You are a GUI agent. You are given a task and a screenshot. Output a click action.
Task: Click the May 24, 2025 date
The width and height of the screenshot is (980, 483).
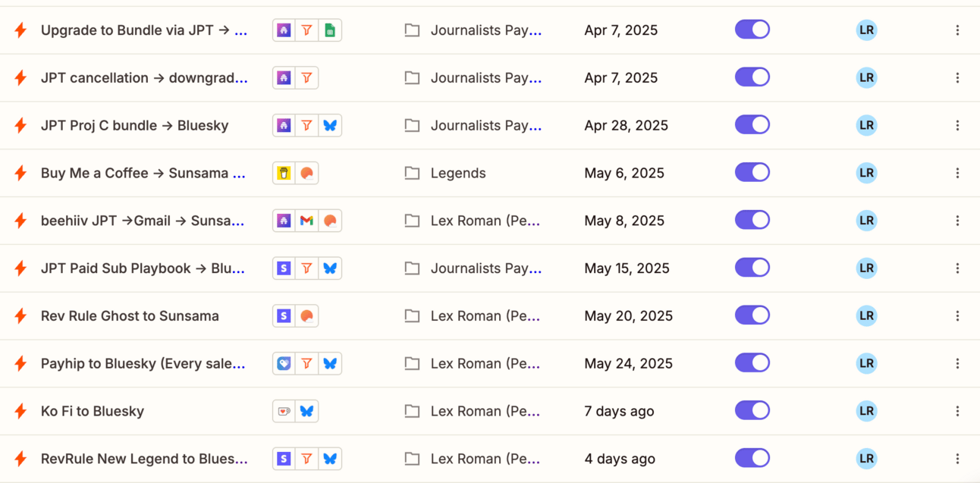[x=628, y=364]
